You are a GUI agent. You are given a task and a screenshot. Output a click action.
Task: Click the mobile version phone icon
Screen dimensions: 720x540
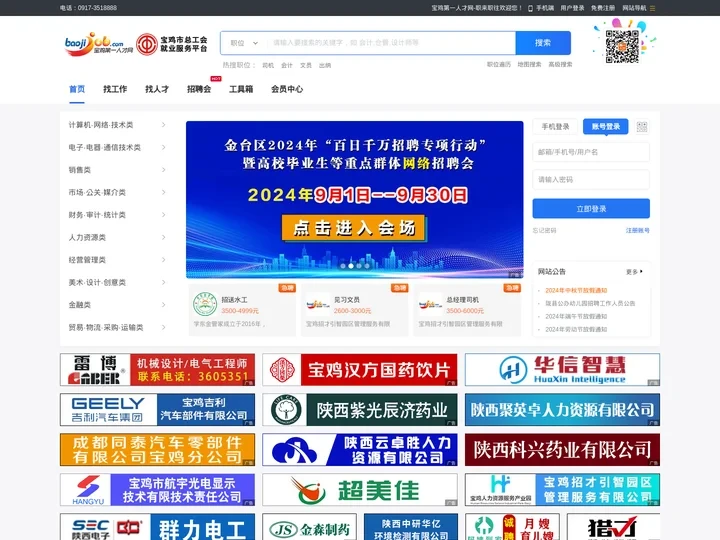pos(530,8)
